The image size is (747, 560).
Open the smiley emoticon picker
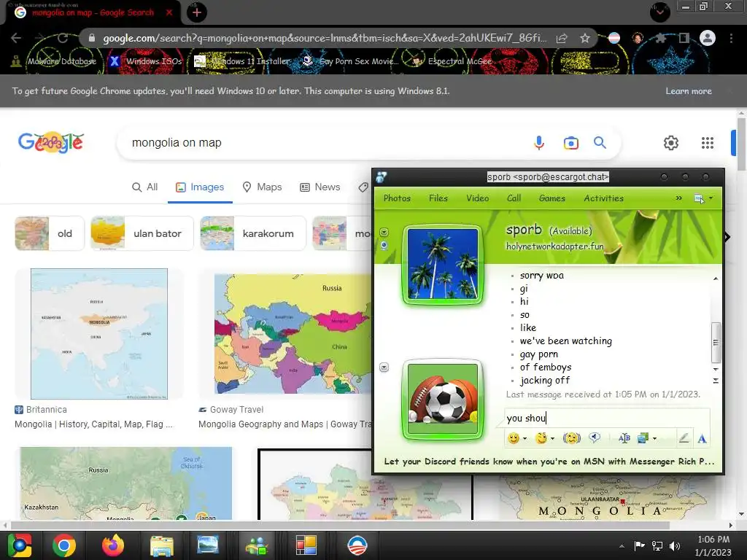513,438
